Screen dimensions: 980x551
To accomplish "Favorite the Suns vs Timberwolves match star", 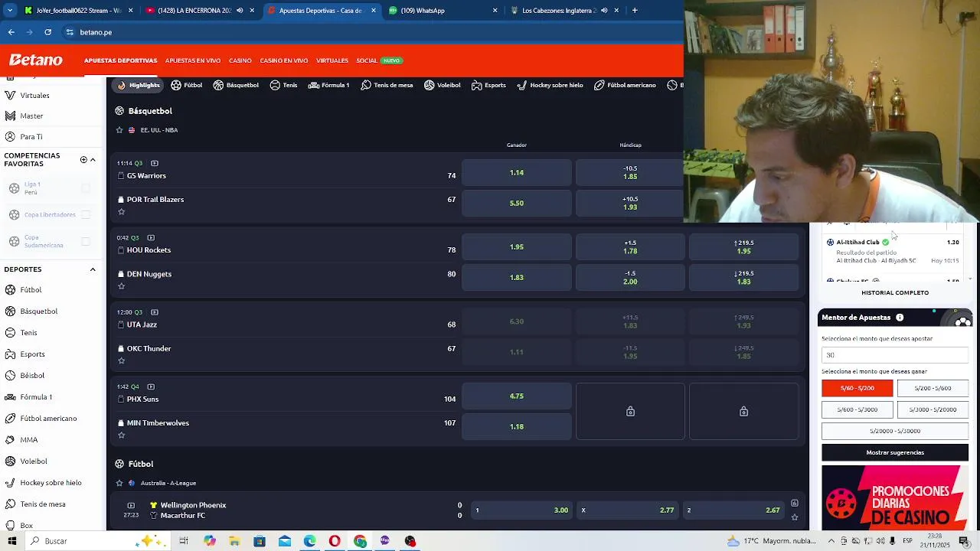I will point(121,435).
